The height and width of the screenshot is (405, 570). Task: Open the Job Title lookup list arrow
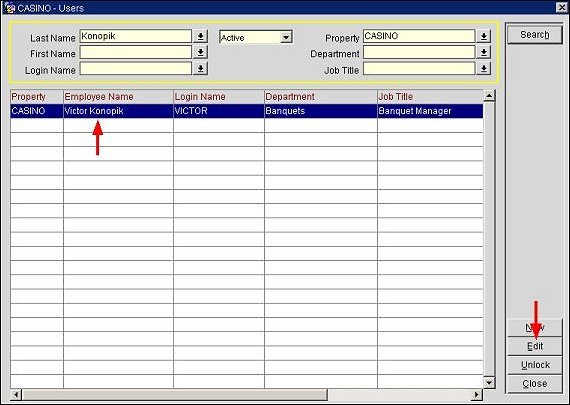tap(484, 68)
